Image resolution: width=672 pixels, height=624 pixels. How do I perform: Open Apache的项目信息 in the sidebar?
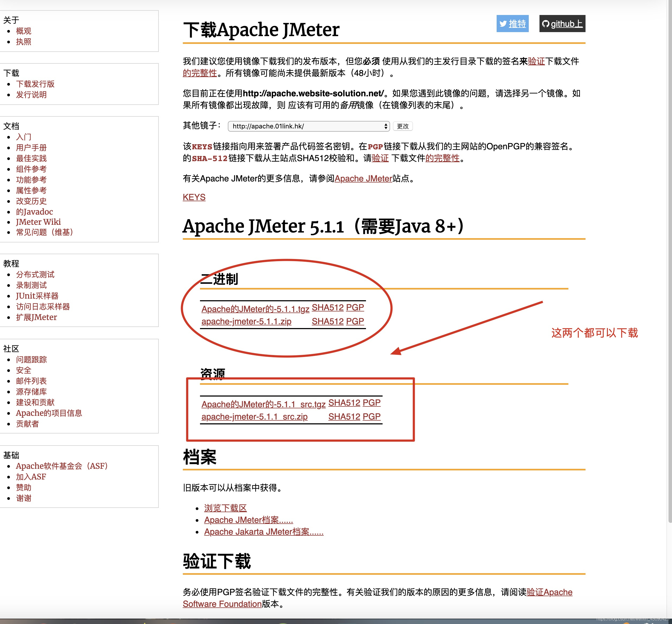tap(49, 413)
